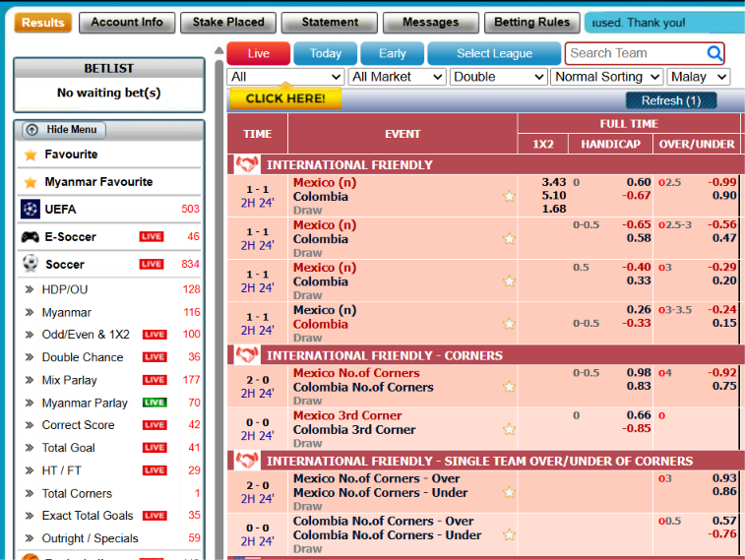
Task: Open Account Info
Action: [x=127, y=23]
